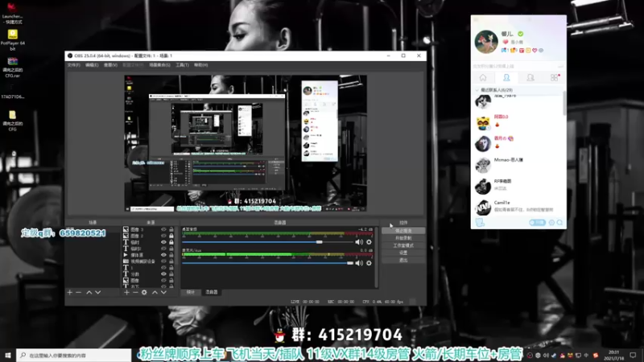Toggle the lock on 图像 2 source
This screenshot has height=362, width=644.
pyautogui.click(x=171, y=236)
